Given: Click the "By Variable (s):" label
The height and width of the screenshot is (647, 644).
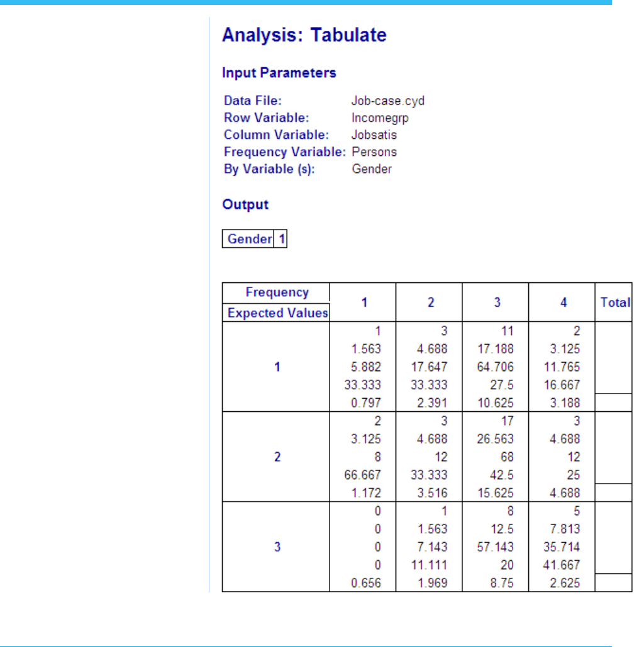Looking at the screenshot, I should [x=269, y=169].
